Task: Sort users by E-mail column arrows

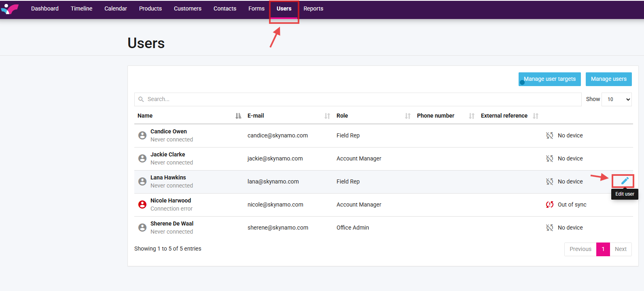Action: click(327, 116)
